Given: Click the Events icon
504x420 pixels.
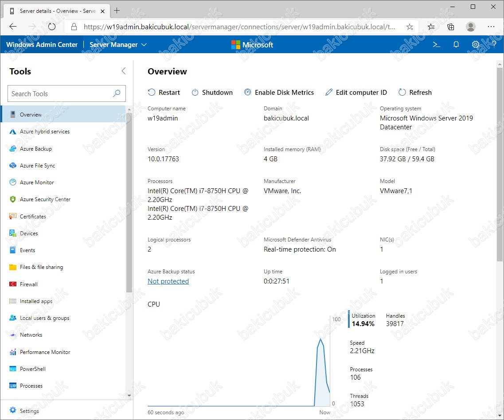Looking at the screenshot, I should (13, 250).
